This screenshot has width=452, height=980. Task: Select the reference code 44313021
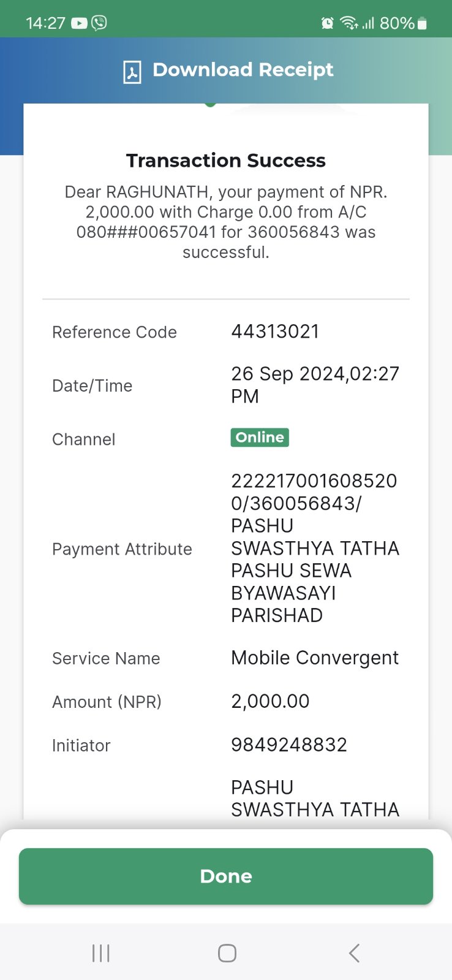(275, 332)
